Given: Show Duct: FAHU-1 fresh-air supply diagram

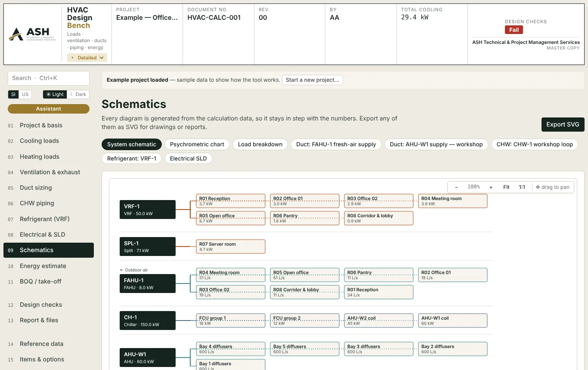Looking at the screenshot, I should point(336,145).
